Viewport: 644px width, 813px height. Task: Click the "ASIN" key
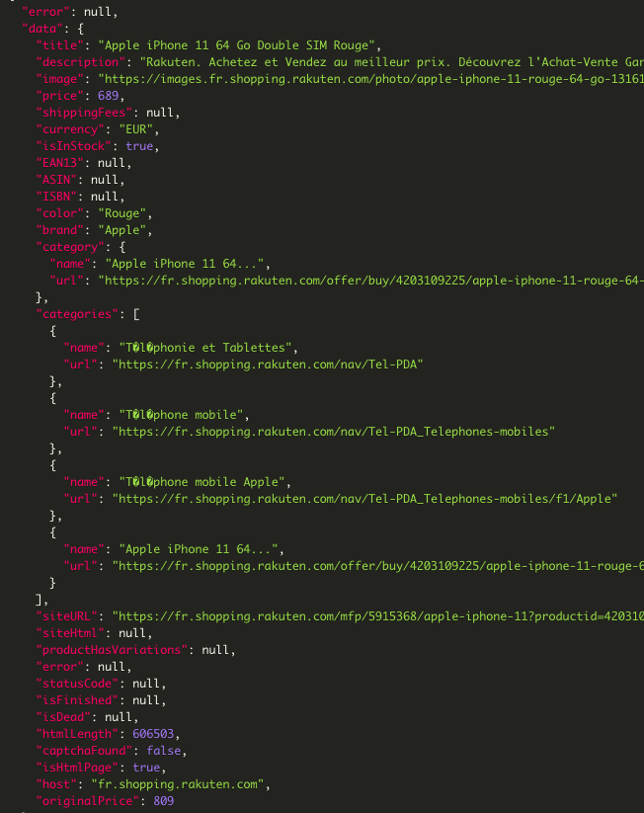[x=56, y=180]
